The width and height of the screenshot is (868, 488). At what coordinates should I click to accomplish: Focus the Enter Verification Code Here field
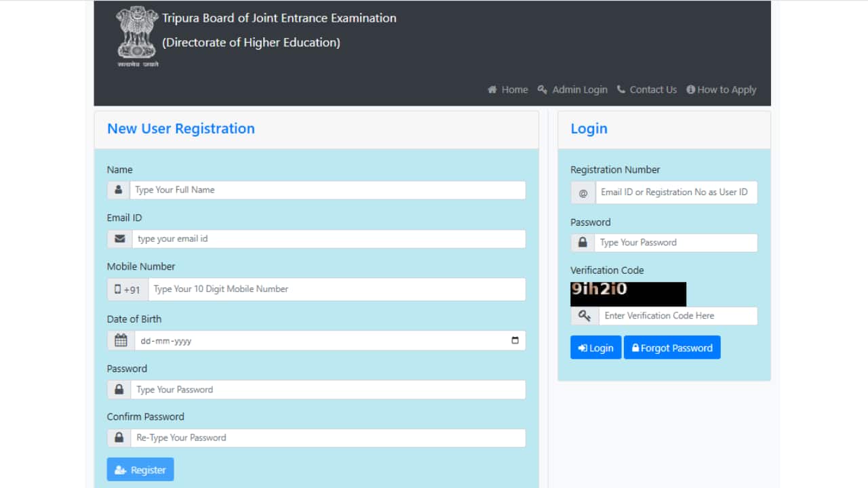coord(677,316)
